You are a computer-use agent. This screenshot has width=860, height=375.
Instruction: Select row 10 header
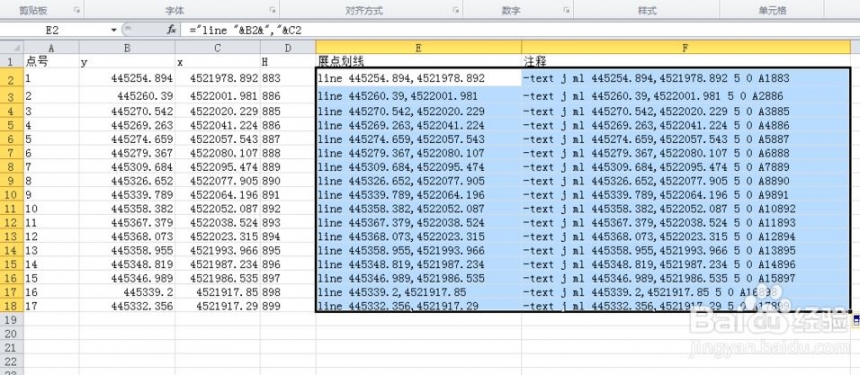click(x=12, y=195)
